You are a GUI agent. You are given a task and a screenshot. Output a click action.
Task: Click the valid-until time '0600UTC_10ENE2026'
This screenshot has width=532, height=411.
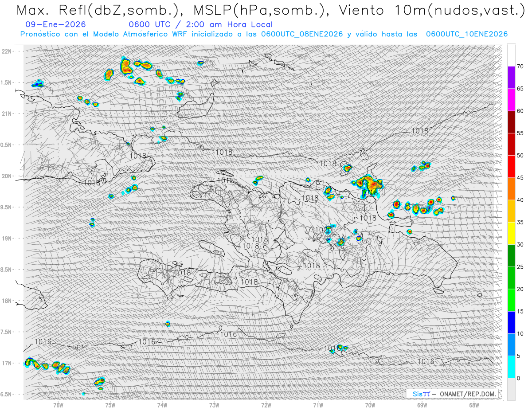[x=466, y=34]
